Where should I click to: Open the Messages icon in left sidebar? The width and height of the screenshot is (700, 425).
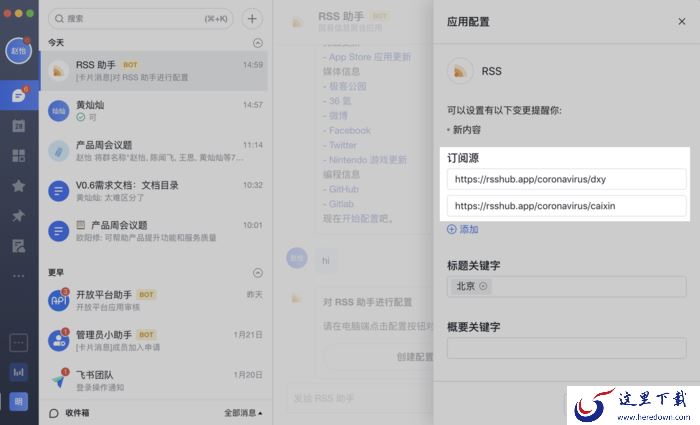click(x=18, y=95)
